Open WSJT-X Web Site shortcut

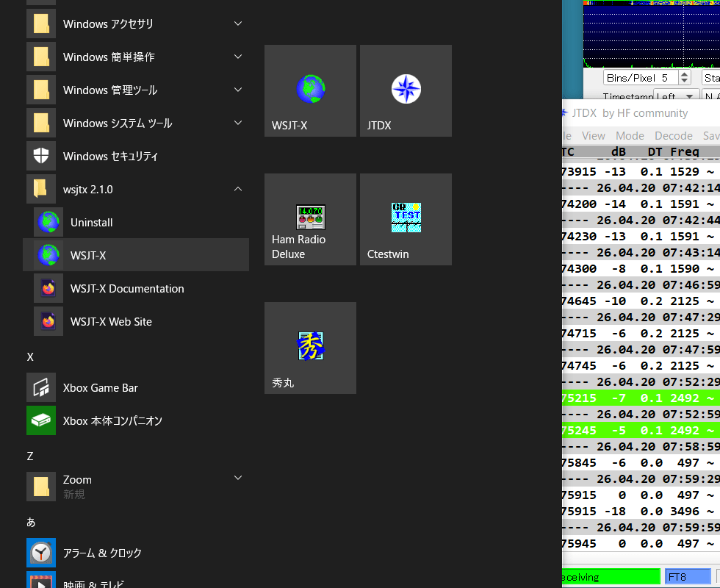tap(111, 322)
